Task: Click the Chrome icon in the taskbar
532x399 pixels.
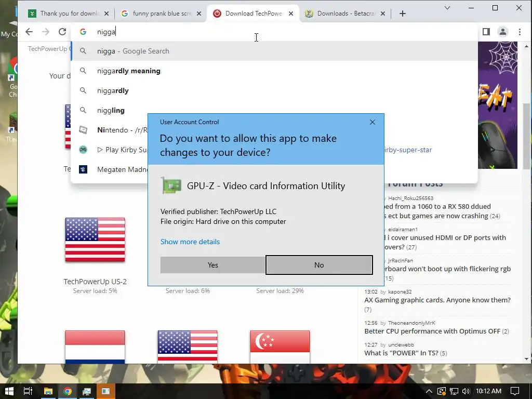Action: pos(68,391)
